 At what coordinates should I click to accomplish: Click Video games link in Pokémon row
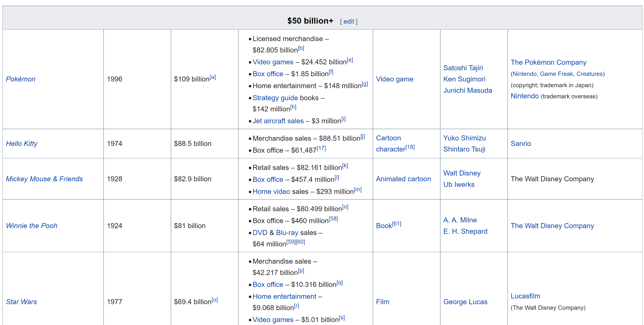(x=273, y=62)
